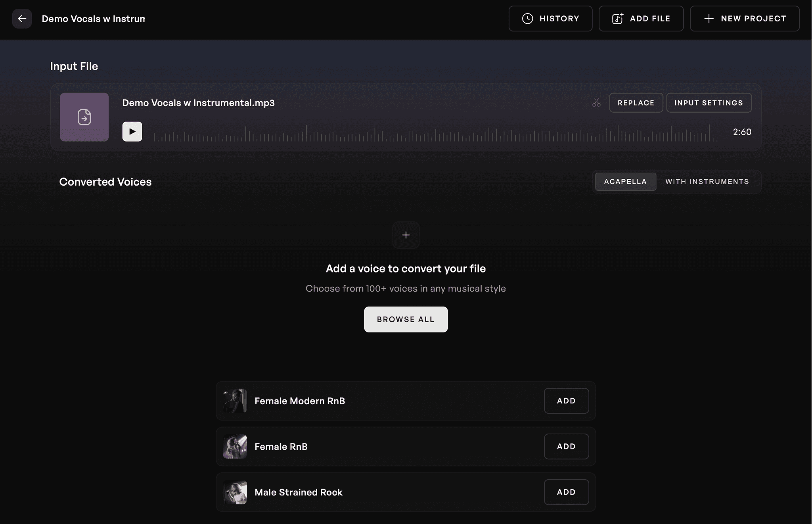Click the audio file thumbnail icon
Image resolution: width=812 pixels, height=524 pixels.
[84, 117]
